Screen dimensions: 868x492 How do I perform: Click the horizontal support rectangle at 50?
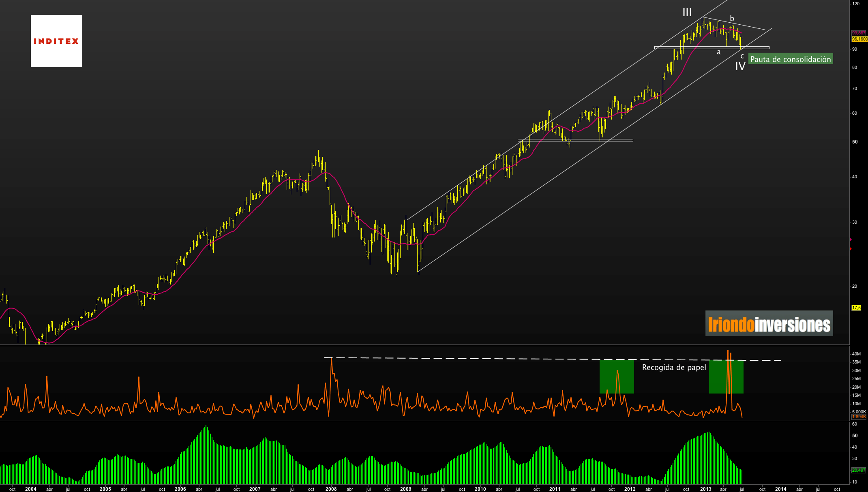575,140
